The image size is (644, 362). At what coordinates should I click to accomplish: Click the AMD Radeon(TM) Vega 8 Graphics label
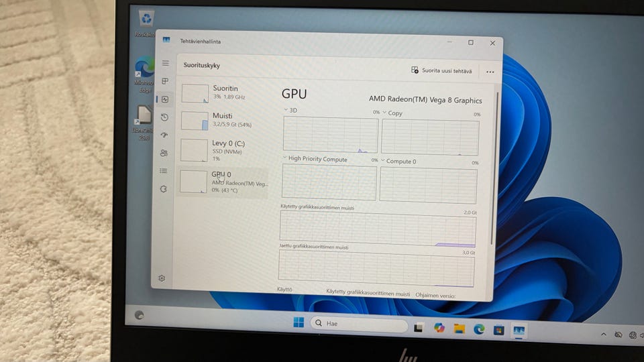tap(425, 100)
